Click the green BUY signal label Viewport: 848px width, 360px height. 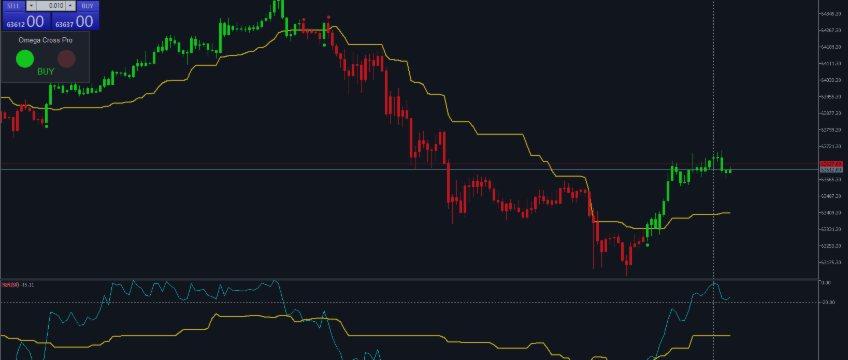[46, 71]
